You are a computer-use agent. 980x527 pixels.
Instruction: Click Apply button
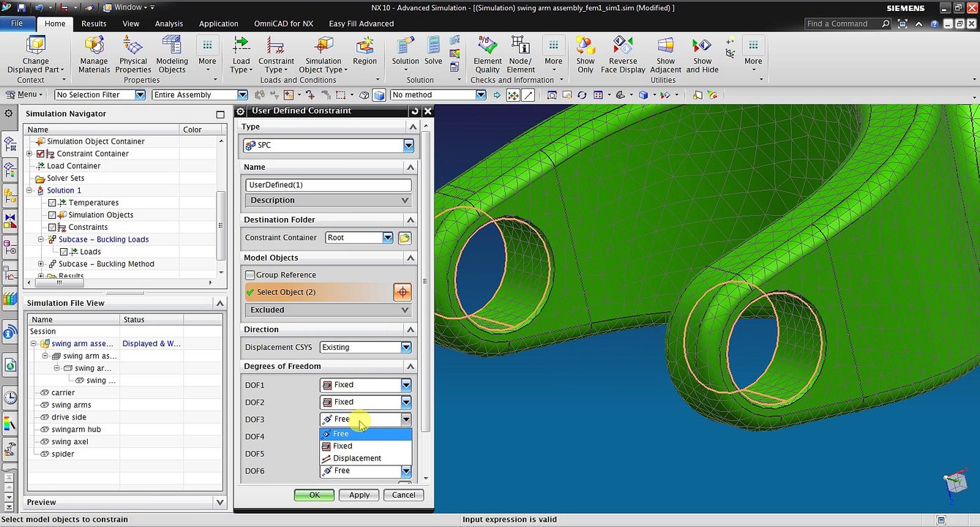click(359, 496)
